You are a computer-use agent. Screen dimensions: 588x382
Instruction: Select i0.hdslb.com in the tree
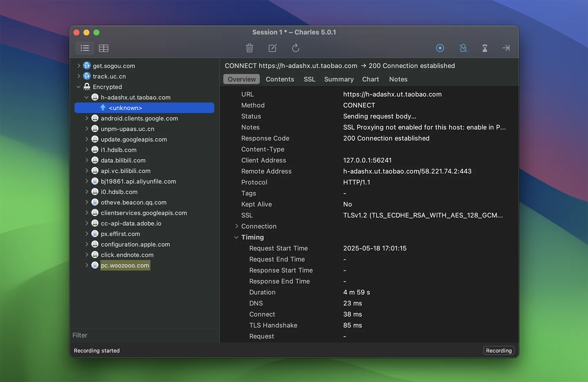click(x=119, y=192)
